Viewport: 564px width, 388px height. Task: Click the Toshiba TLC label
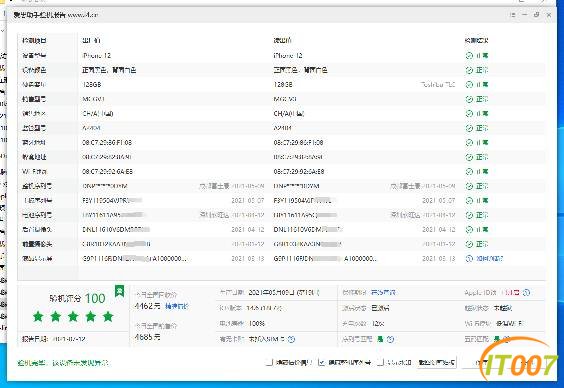point(437,85)
